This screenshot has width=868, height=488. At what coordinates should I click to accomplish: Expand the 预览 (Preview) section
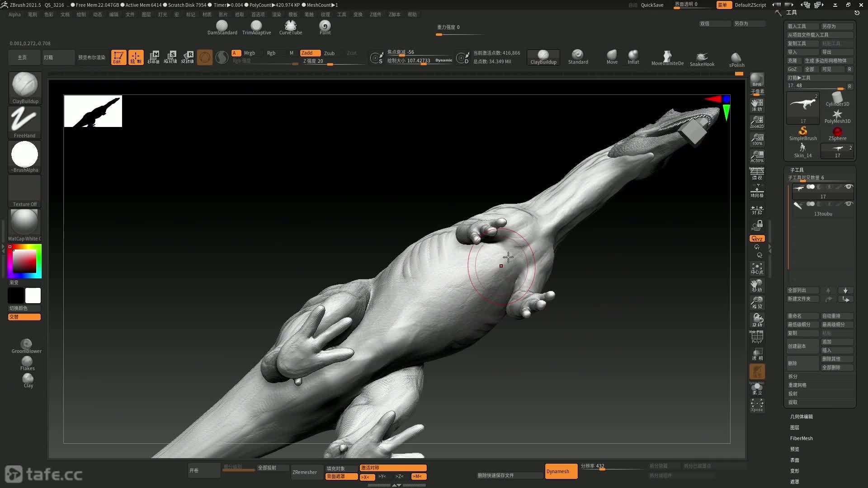click(x=794, y=449)
